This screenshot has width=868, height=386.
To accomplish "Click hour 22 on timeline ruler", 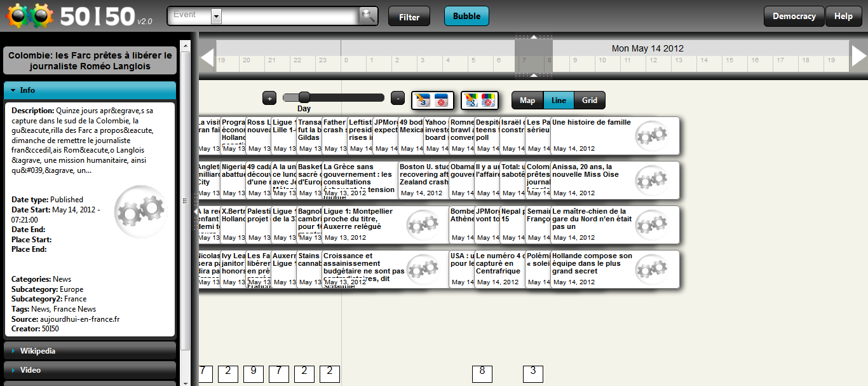I will coord(297,60).
